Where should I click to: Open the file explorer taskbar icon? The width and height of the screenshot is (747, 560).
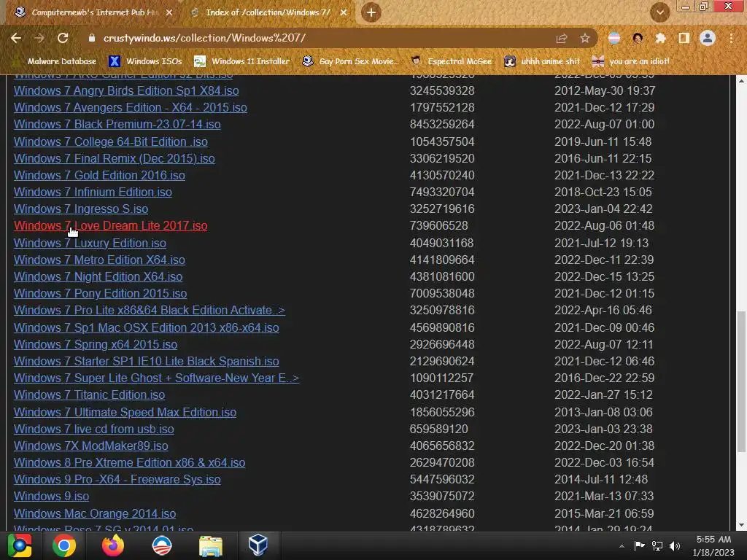[x=211, y=545]
